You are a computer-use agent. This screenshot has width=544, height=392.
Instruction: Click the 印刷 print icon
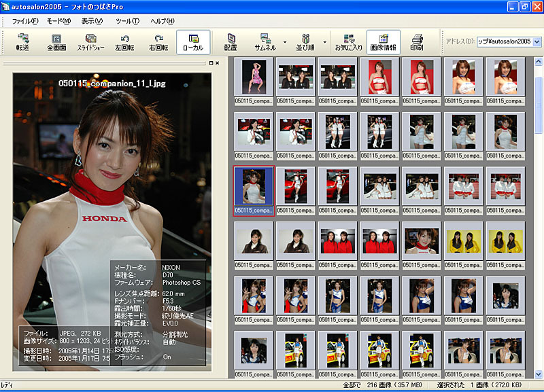417,42
